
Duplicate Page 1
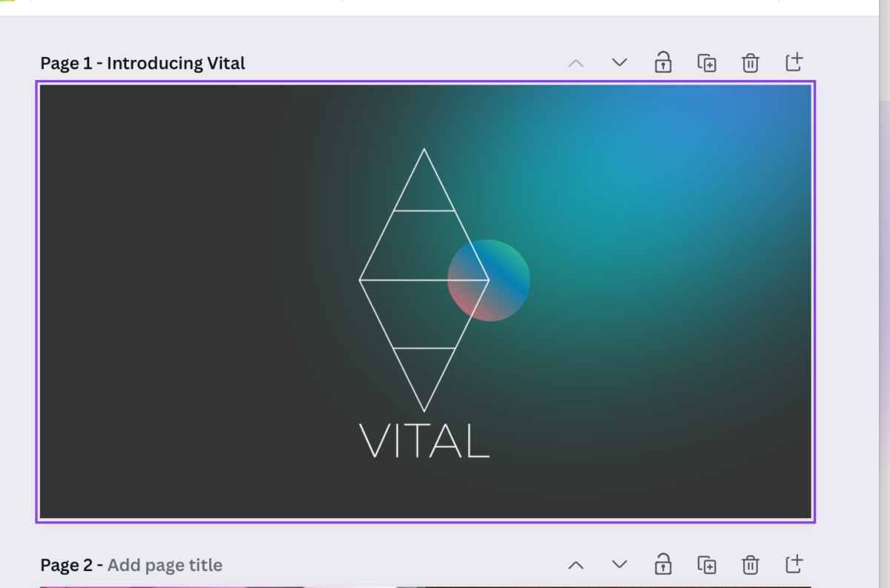707,63
